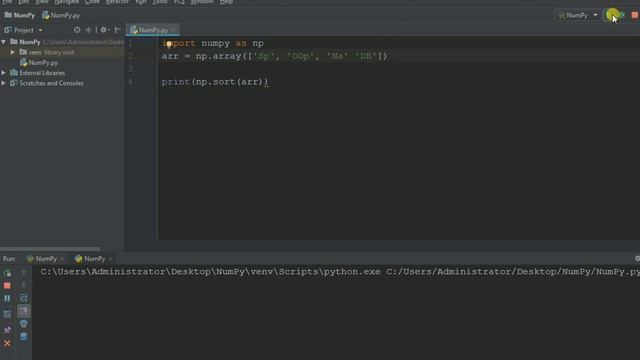The width and height of the screenshot is (640, 360).
Task: Click line number 4 in editor gutter
Action: (x=130, y=82)
